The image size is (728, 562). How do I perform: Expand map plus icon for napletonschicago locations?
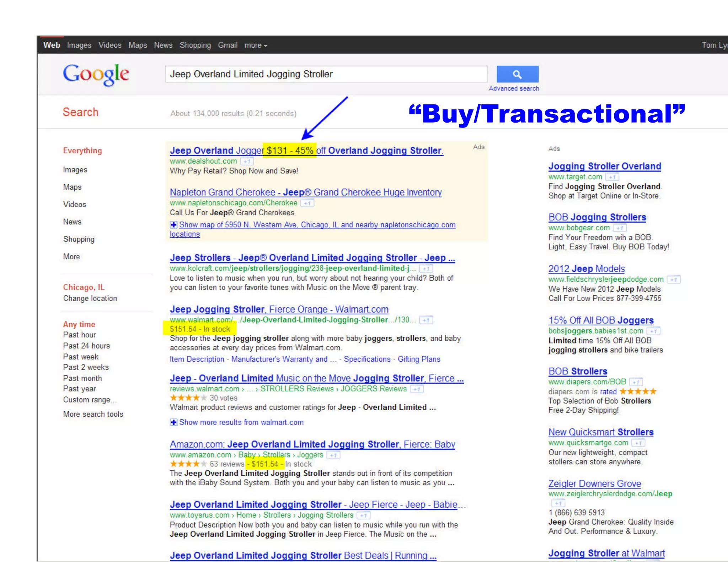173,225
